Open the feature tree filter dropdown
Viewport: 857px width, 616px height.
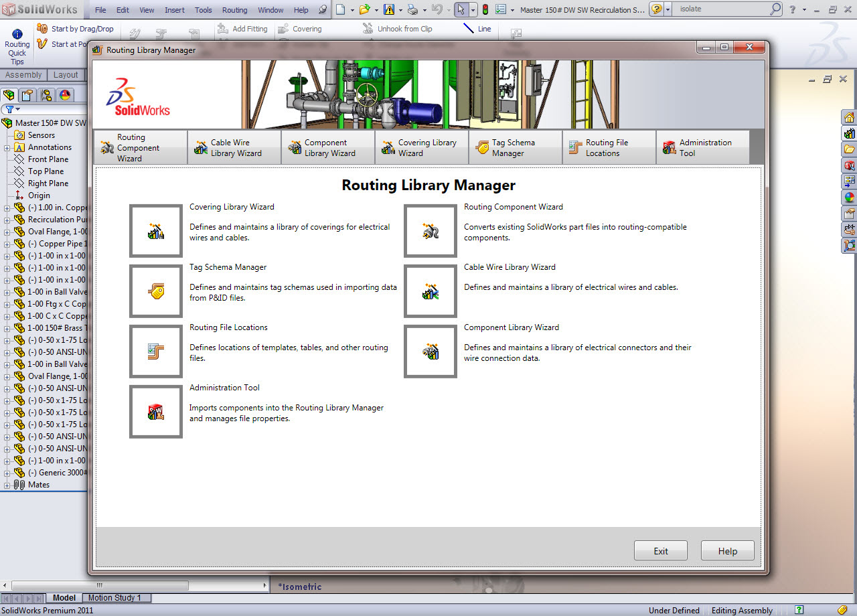pos(13,109)
